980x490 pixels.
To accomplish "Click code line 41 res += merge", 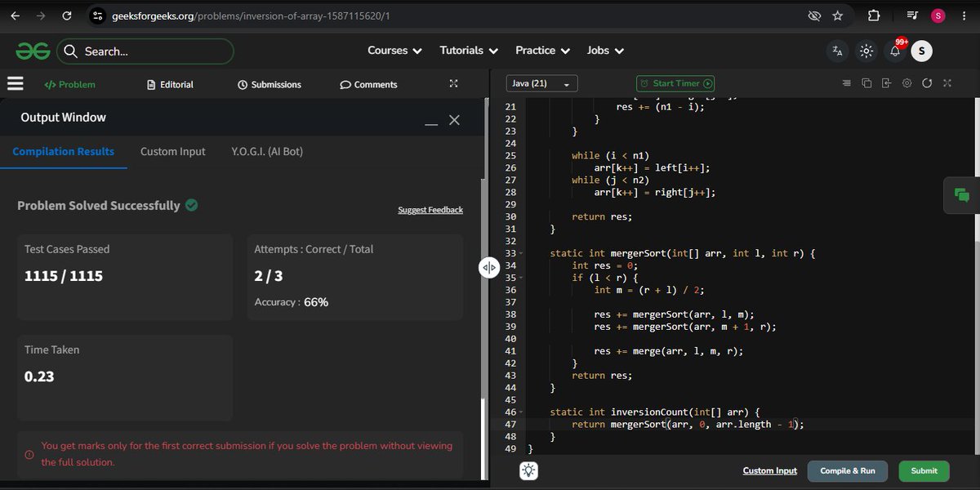I will 669,351.
